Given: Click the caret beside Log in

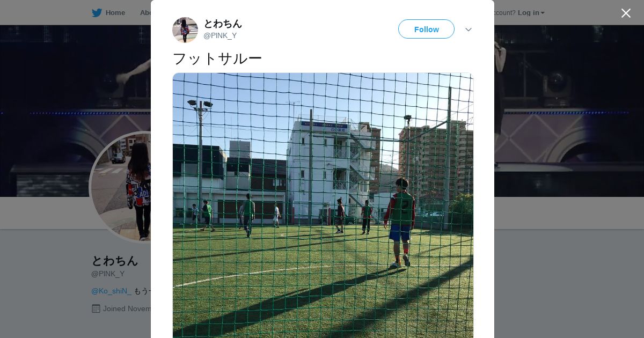Looking at the screenshot, I should pyautogui.click(x=543, y=13).
